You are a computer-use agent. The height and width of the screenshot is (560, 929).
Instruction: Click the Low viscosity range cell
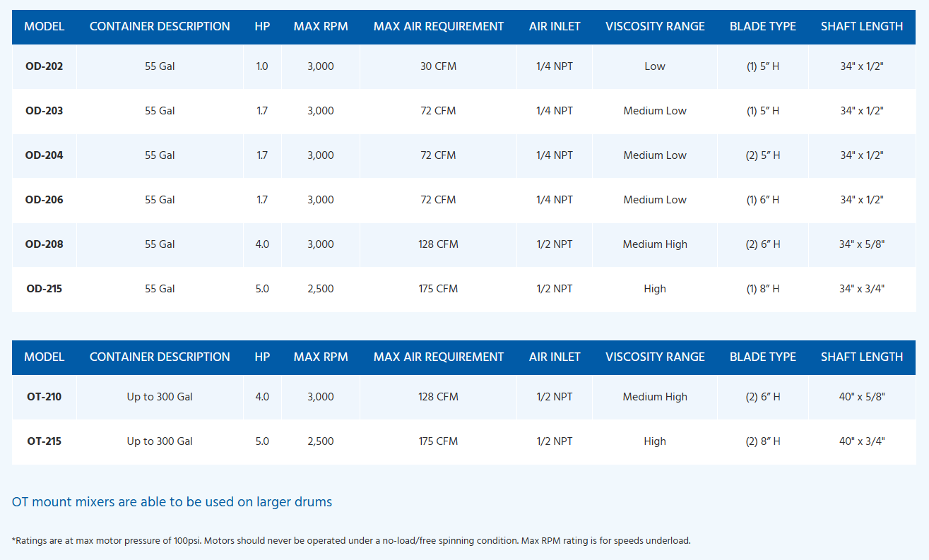click(655, 66)
